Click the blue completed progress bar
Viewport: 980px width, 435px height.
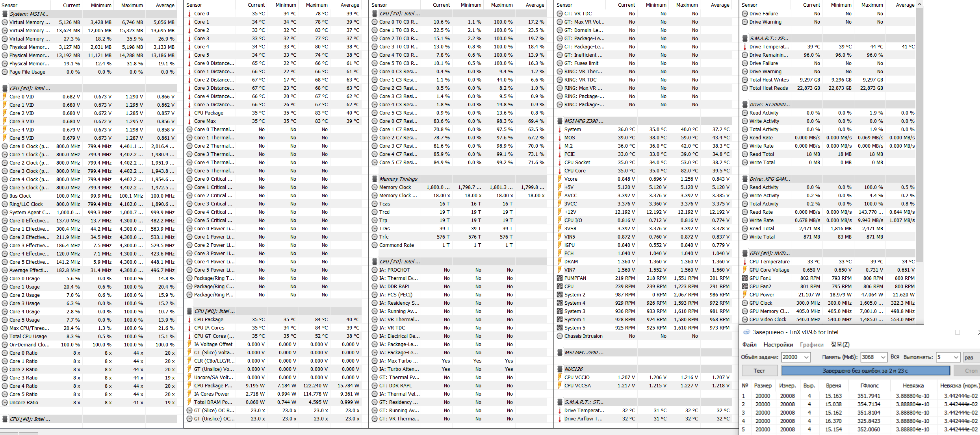865,370
